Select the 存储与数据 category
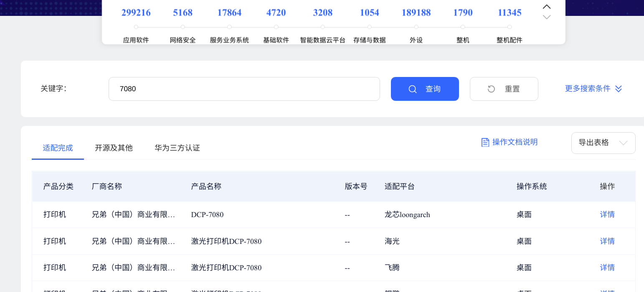The image size is (644, 292). coord(370,40)
